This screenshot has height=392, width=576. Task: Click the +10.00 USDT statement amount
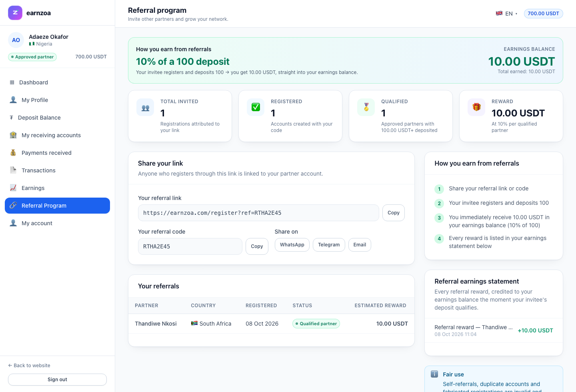(535, 330)
